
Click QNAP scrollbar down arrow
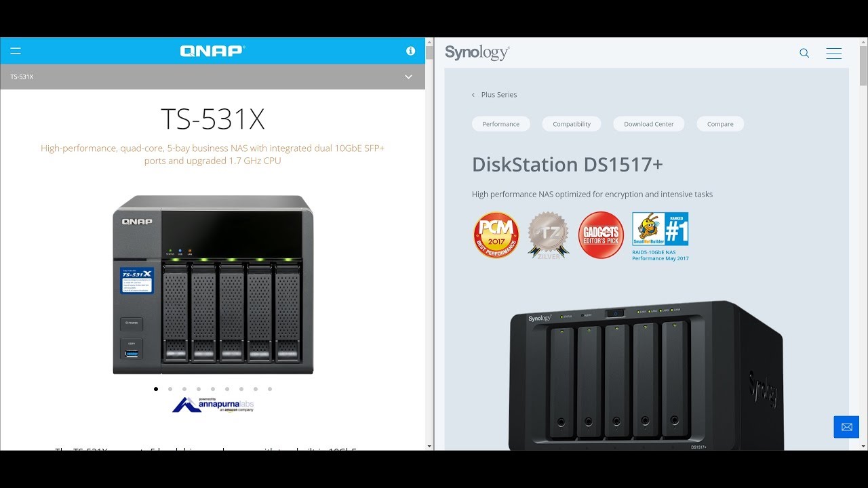coord(429,447)
